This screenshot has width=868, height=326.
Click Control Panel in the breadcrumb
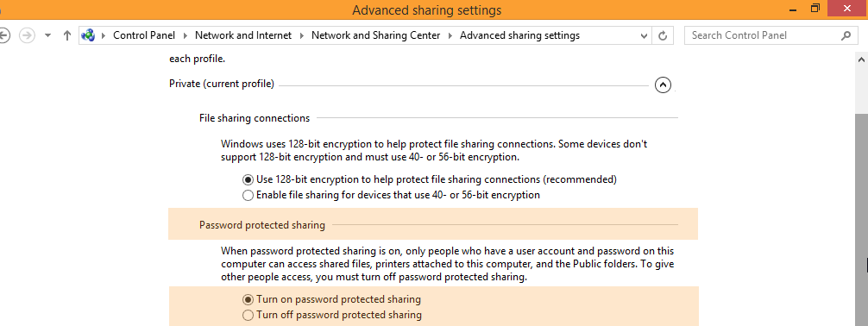(x=144, y=35)
